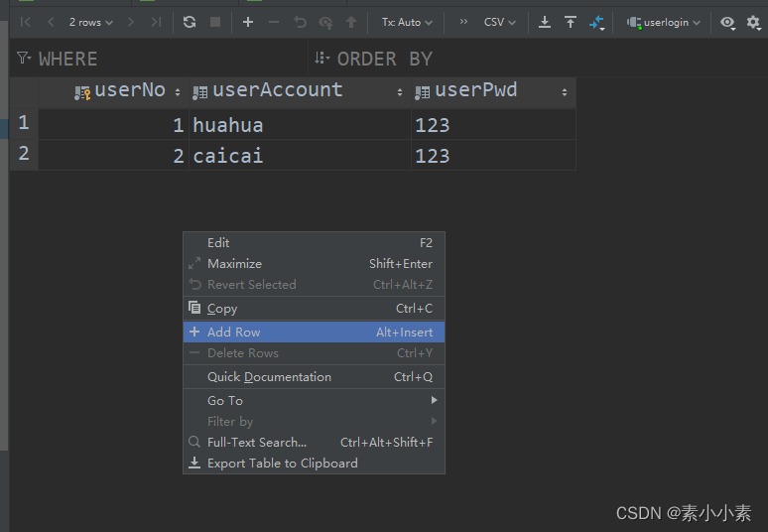Click the Stop square icon

[x=215, y=22]
